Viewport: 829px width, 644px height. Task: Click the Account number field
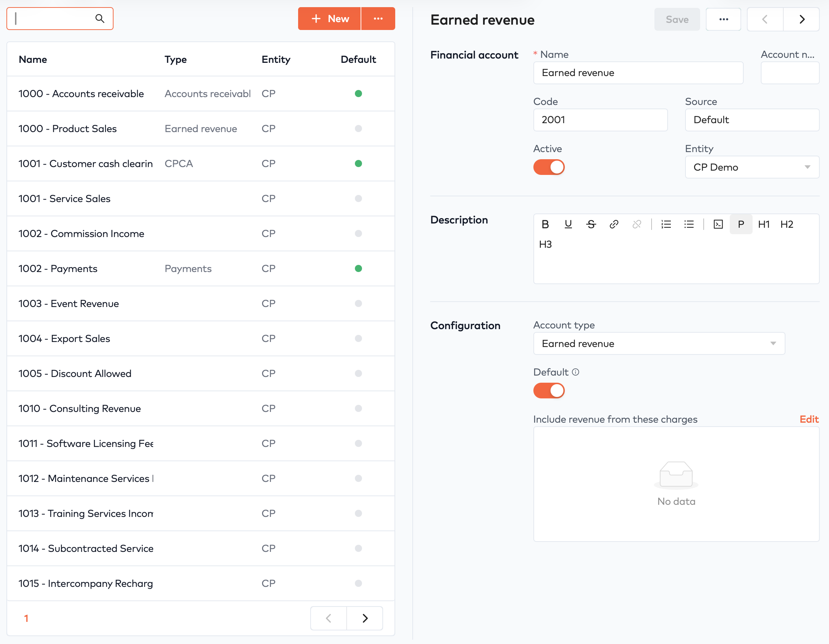790,73
